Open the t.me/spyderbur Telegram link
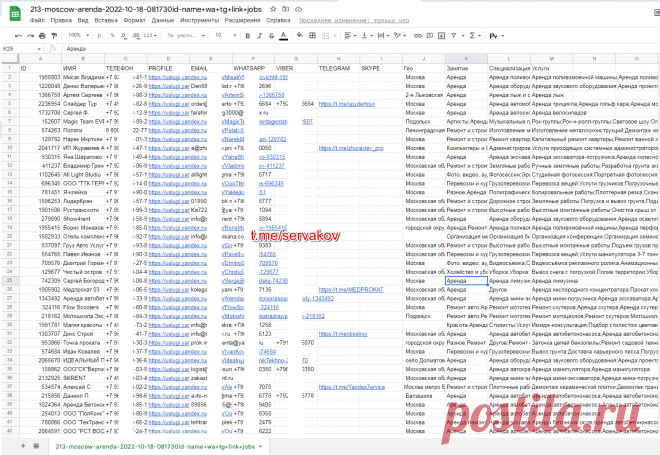This screenshot has width=660, height=455. 346,104
